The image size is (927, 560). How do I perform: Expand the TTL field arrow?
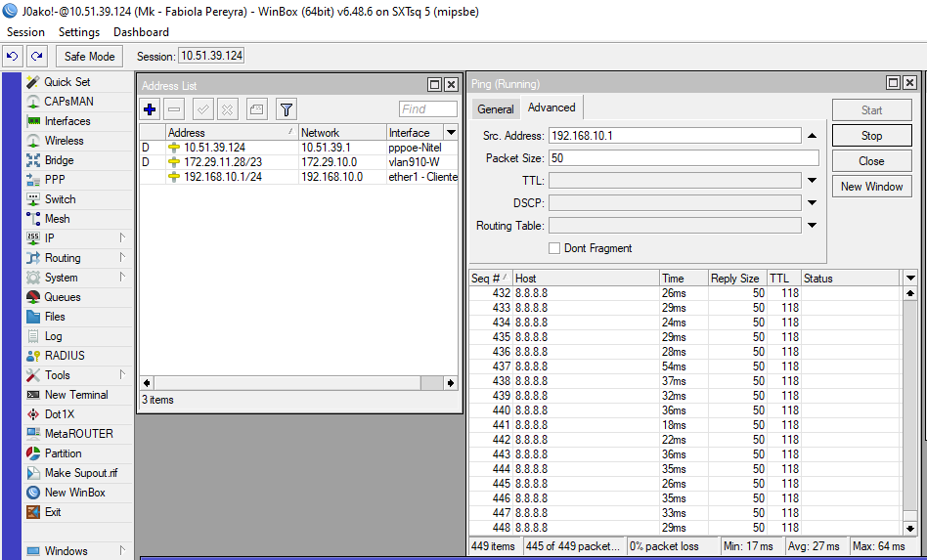click(812, 181)
